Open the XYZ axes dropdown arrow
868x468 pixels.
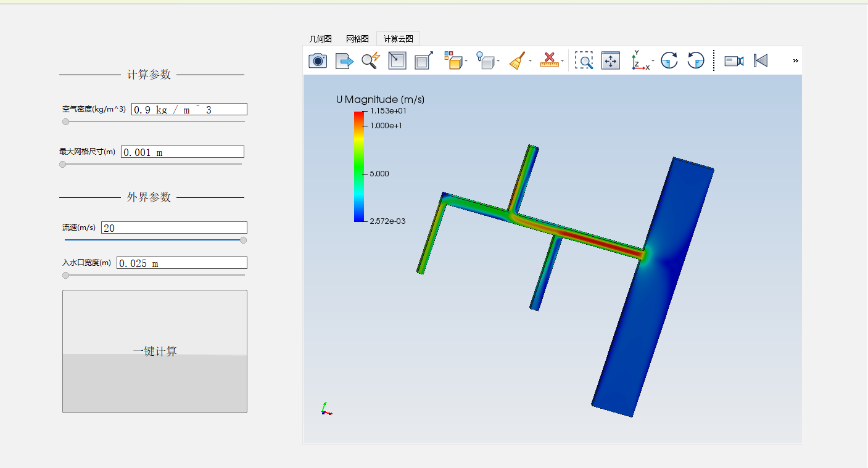point(653,61)
